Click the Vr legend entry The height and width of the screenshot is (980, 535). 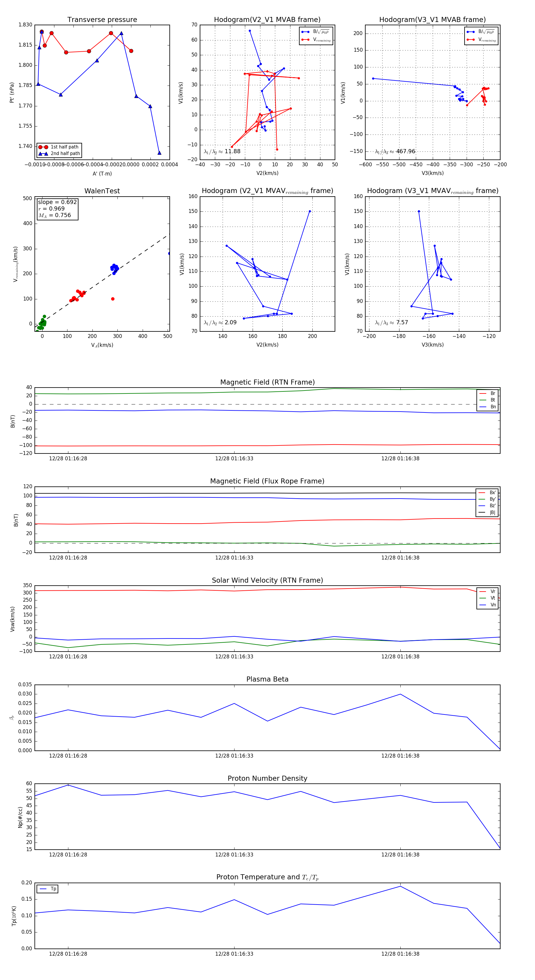tap(488, 591)
